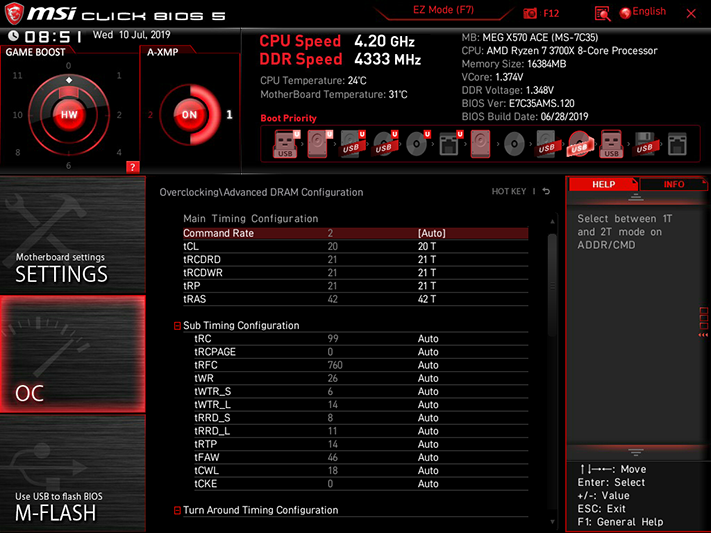Select the legacy USB key boot icon without U badge
Screen dimensions: 711x533
(611, 144)
